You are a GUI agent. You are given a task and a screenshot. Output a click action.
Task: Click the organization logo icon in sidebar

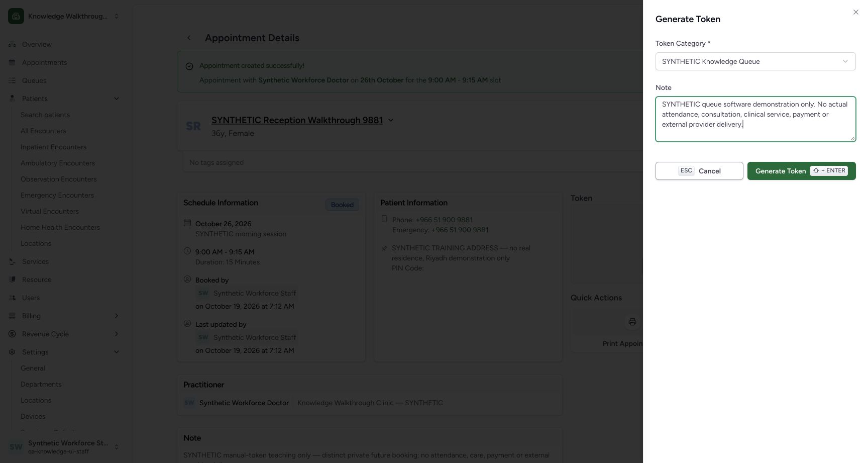coord(16,16)
